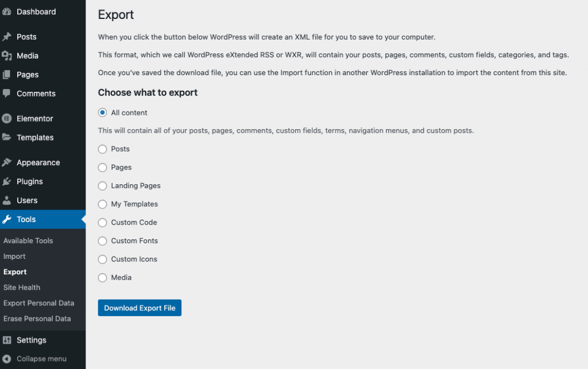Click the Dashboard gauge icon
Viewport: 588px width, 369px height.
click(x=7, y=11)
